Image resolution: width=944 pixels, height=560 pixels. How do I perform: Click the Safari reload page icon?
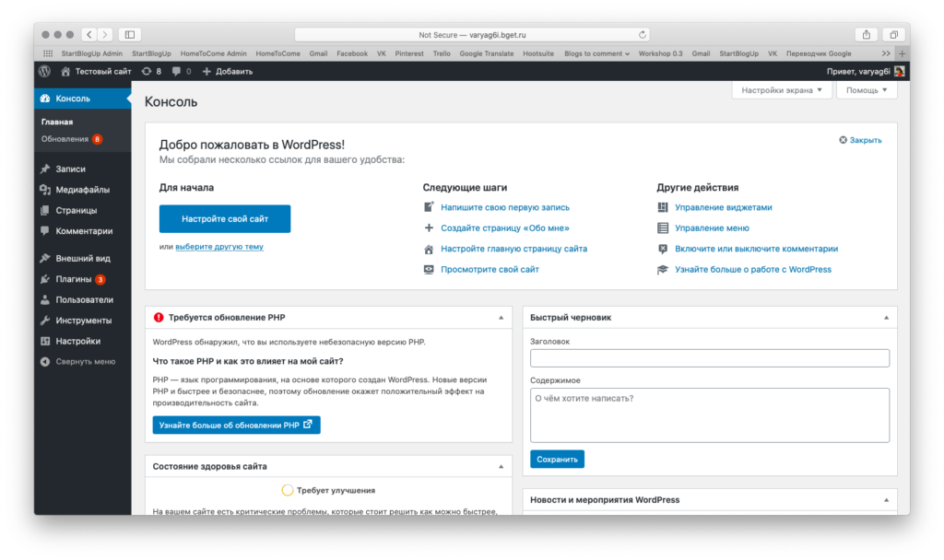[643, 35]
